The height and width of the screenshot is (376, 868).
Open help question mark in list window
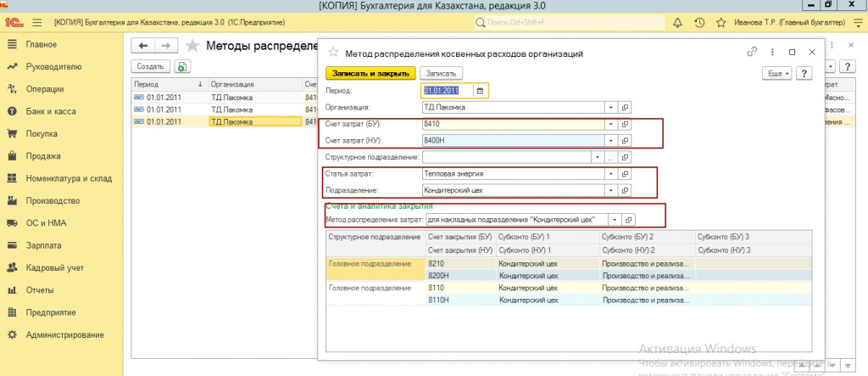(x=847, y=66)
